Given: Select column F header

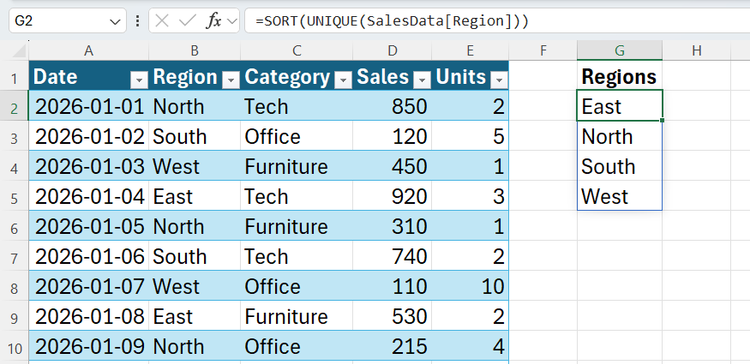Looking at the screenshot, I should [543, 51].
